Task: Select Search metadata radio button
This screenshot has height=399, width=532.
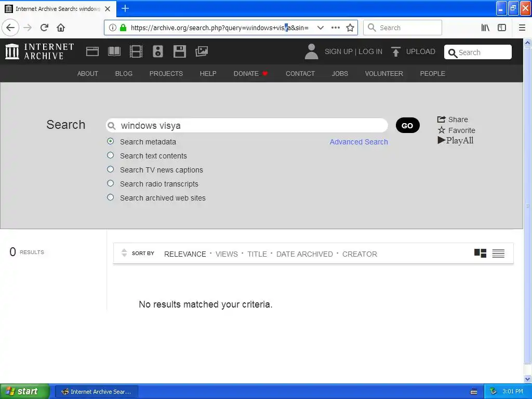Action: coord(110,141)
